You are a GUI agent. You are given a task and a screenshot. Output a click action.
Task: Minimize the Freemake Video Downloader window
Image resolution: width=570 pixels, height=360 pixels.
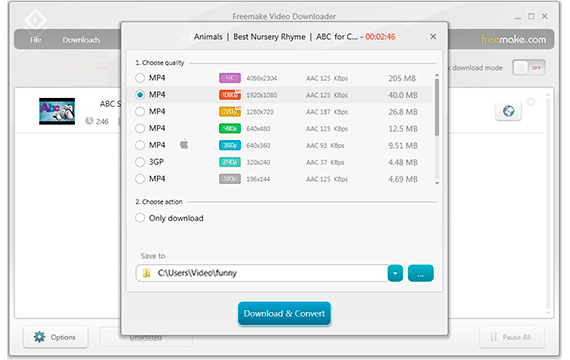click(518, 17)
